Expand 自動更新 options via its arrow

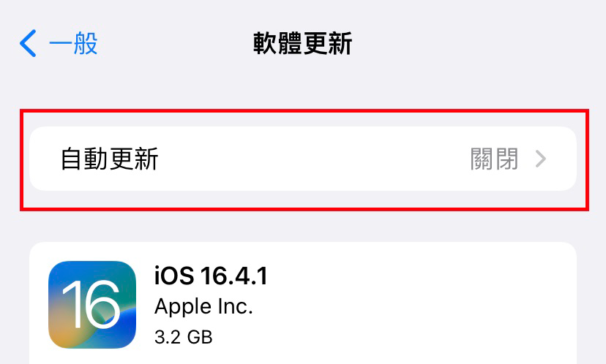(541, 159)
